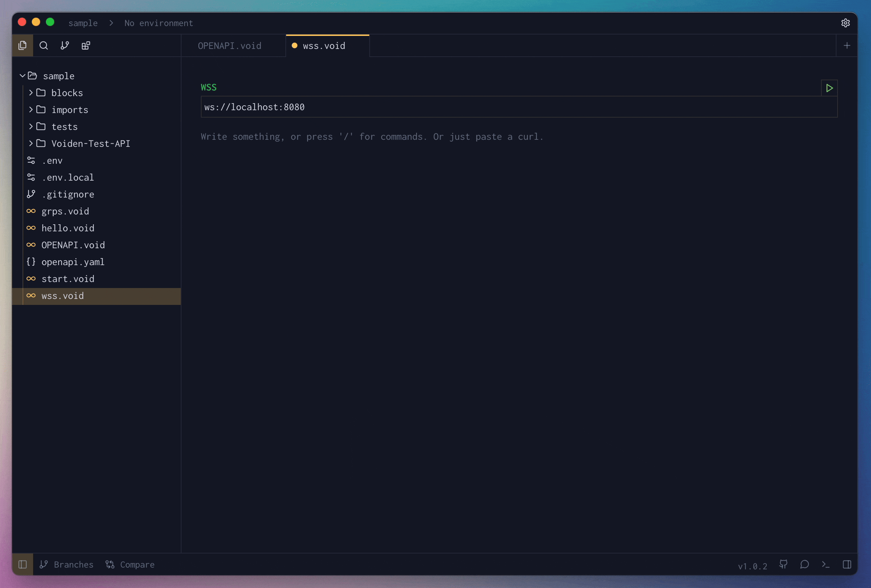Open the extensions sidebar icon
Screen dimensions: 871x588
(86, 46)
